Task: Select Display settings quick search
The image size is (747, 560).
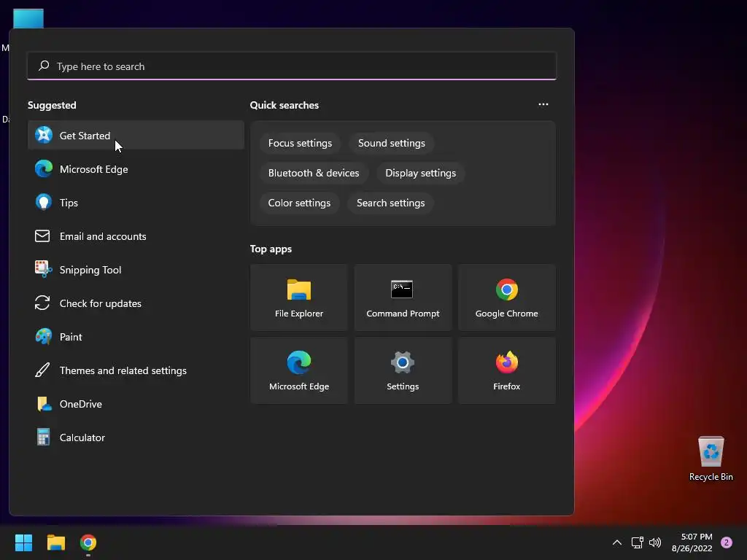Action: 421,173
